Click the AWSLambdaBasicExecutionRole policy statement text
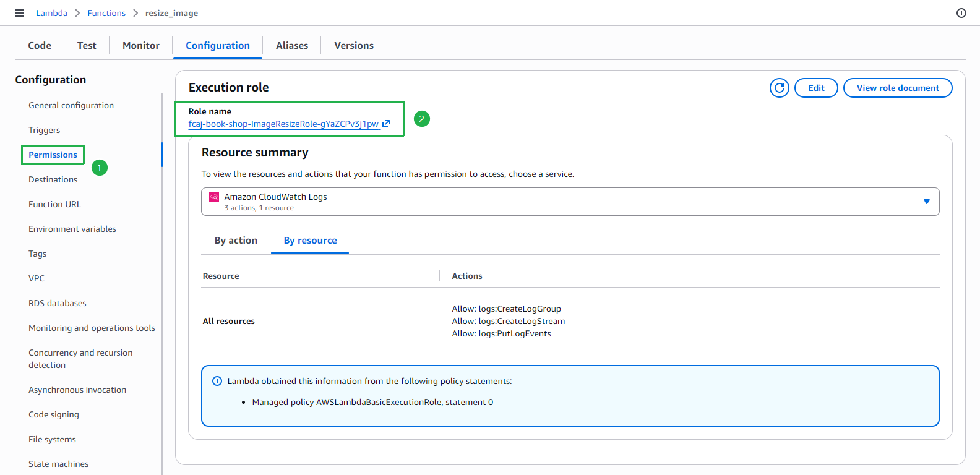The width and height of the screenshot is (980, 475). coord(372,402)
